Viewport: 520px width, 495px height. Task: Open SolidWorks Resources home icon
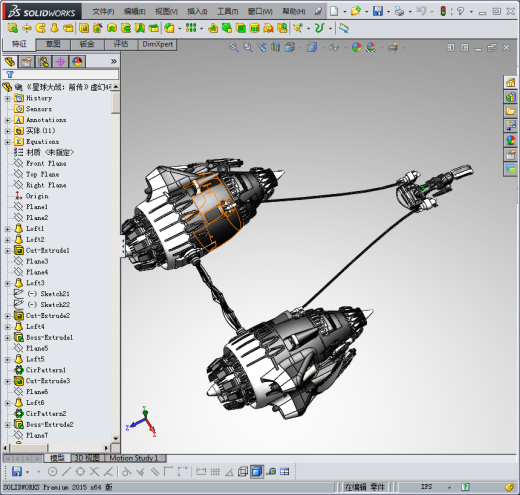[x=510, y=82]
